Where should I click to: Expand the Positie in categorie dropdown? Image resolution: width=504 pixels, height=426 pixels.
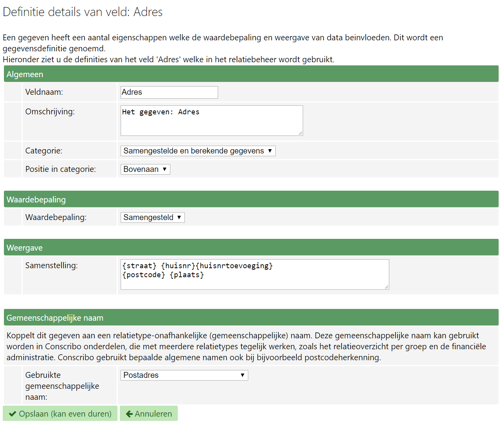145,169
